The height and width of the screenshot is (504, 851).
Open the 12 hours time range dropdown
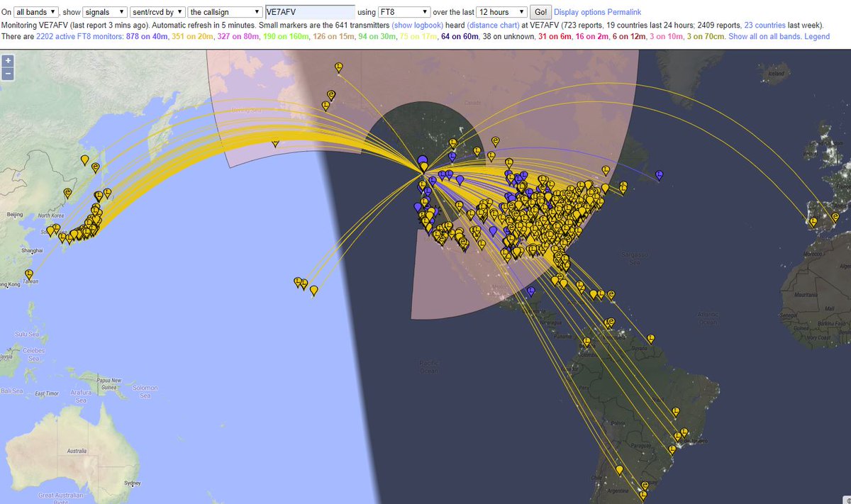pyautogui.click(x=502, y=13)
